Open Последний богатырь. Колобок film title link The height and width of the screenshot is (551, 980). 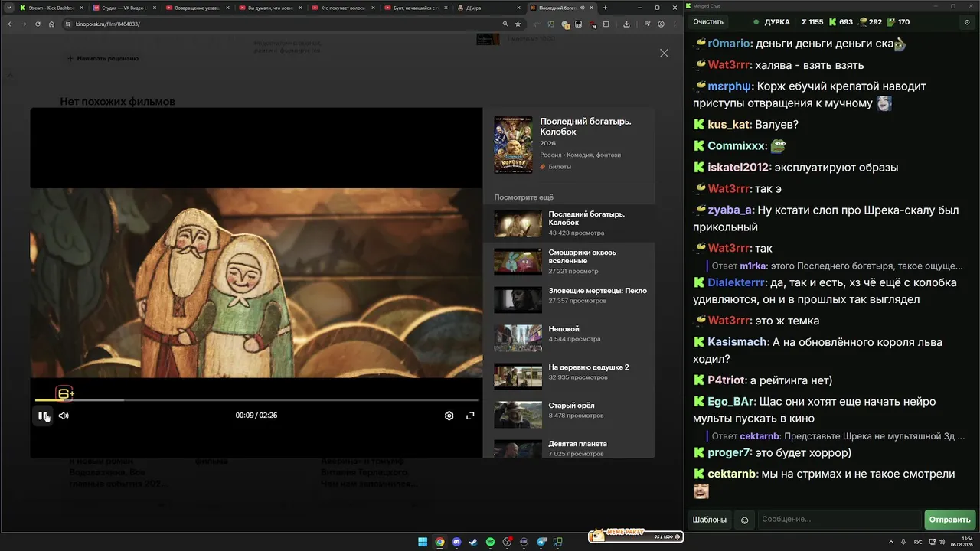[586, 126]
